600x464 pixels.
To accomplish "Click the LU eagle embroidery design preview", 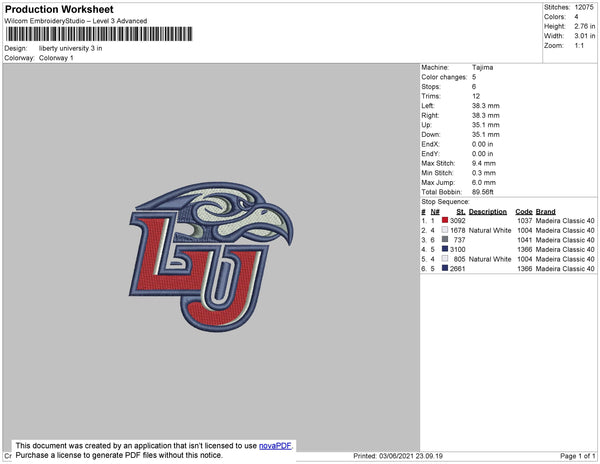I will pos(211,256).
